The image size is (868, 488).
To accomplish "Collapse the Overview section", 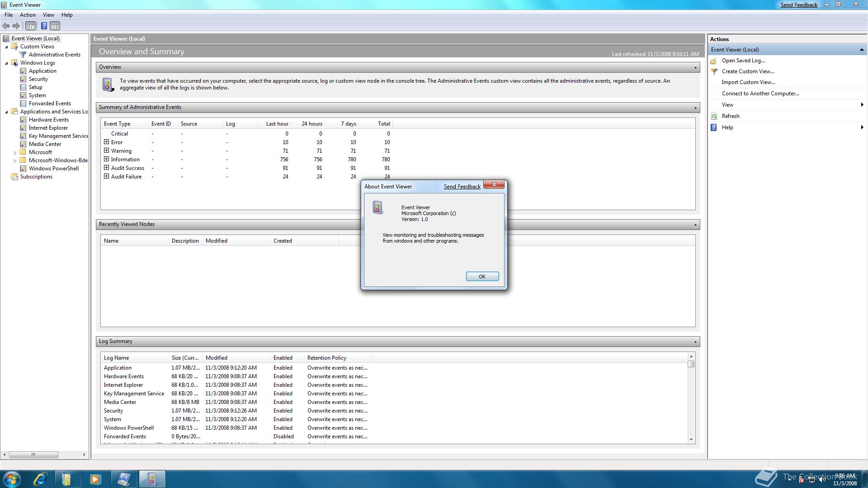I will pos(695,67).
